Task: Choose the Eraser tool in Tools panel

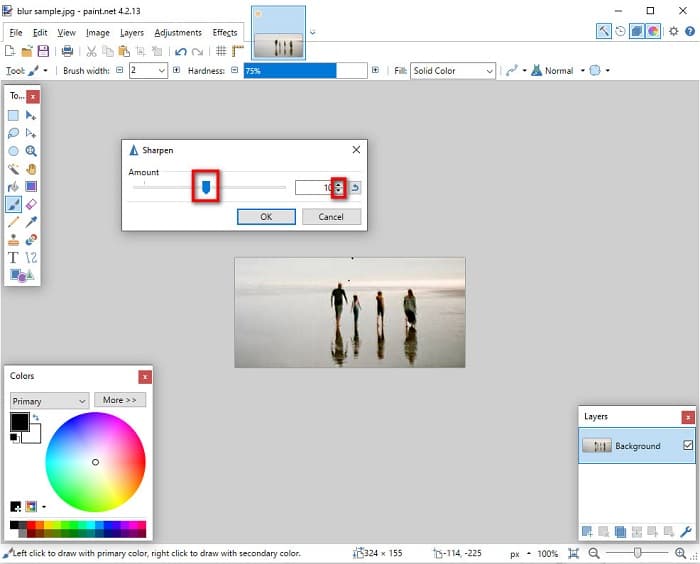Action: [x=31, y=204]
